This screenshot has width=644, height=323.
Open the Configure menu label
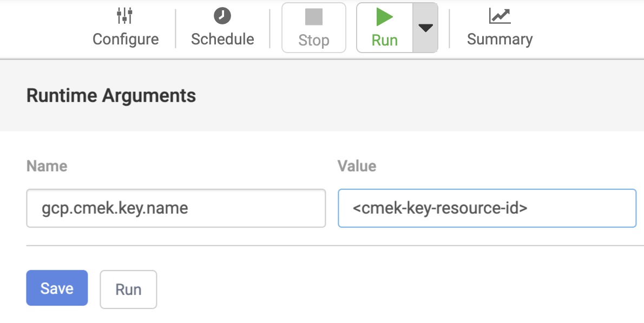click(x=126, y=40)
